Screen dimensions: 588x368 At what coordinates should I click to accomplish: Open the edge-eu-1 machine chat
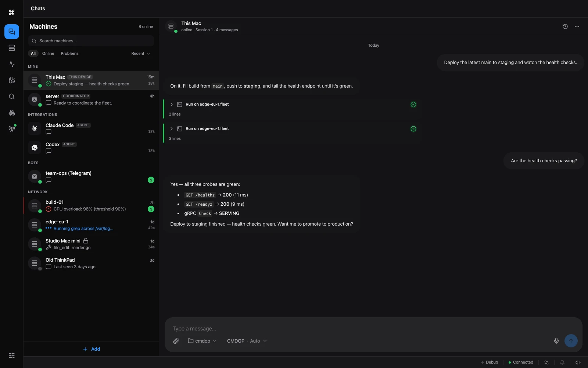[91, 225]
